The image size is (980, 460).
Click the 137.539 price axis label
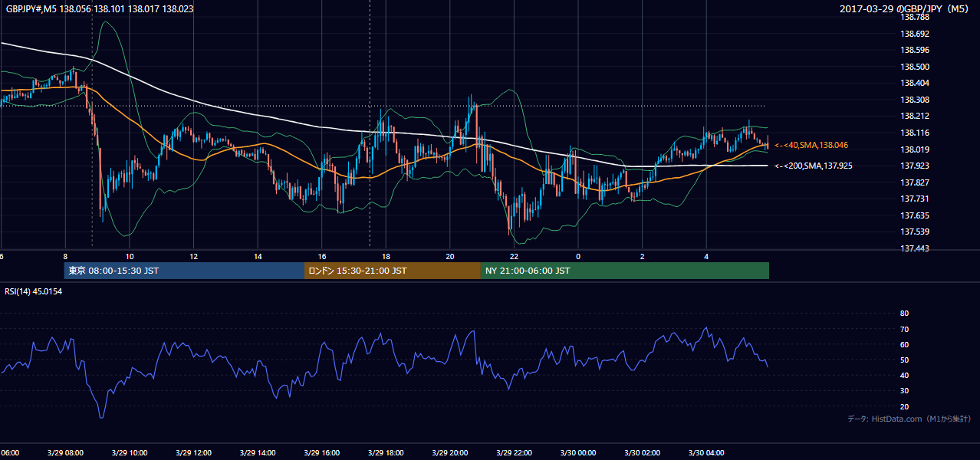[x=914, y=232]
